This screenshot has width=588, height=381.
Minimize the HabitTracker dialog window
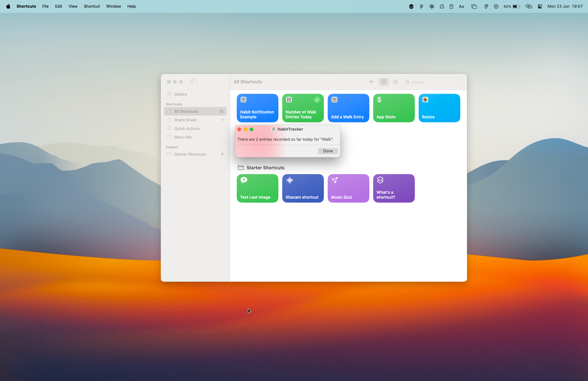point(245,129)
